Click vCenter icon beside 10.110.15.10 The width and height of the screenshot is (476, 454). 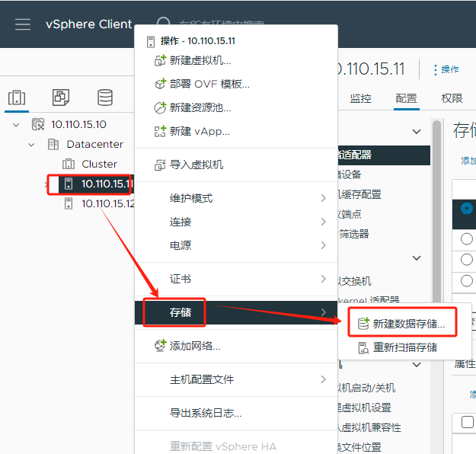tap(38, 124)
